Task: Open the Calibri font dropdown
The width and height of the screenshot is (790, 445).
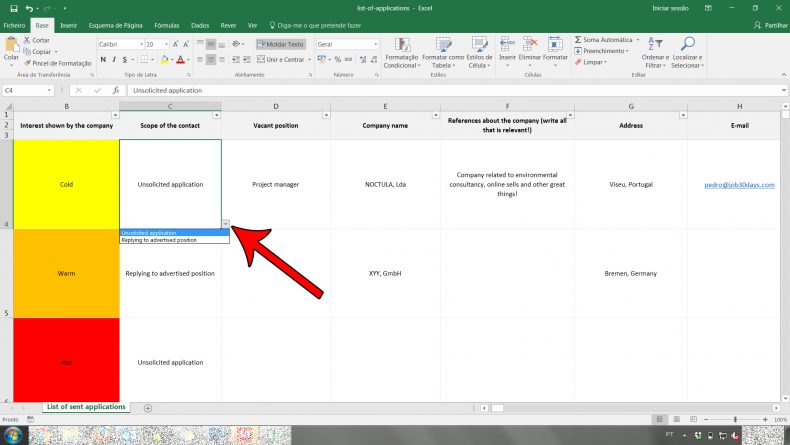Action: [142, 44]
